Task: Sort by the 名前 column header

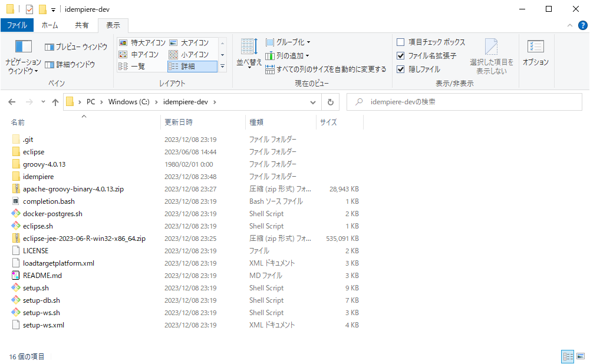Action: pyautogui.click(x=84, y=122)
